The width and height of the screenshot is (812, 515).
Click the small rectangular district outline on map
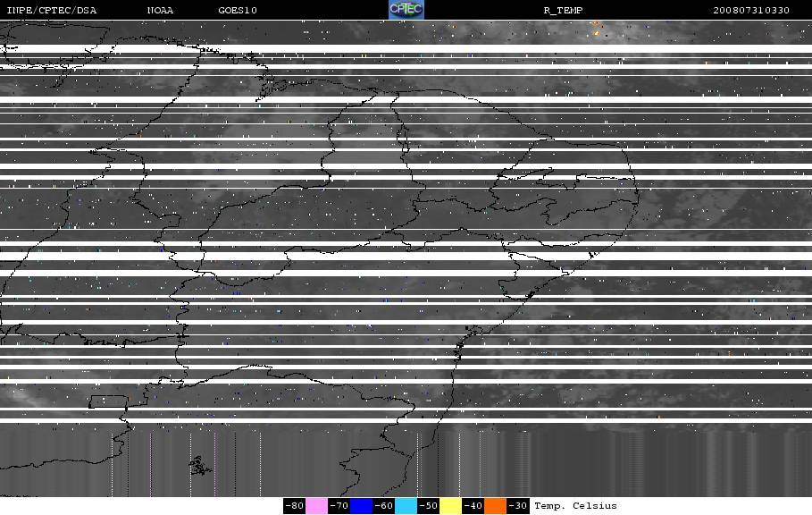[x=108, y=401]
